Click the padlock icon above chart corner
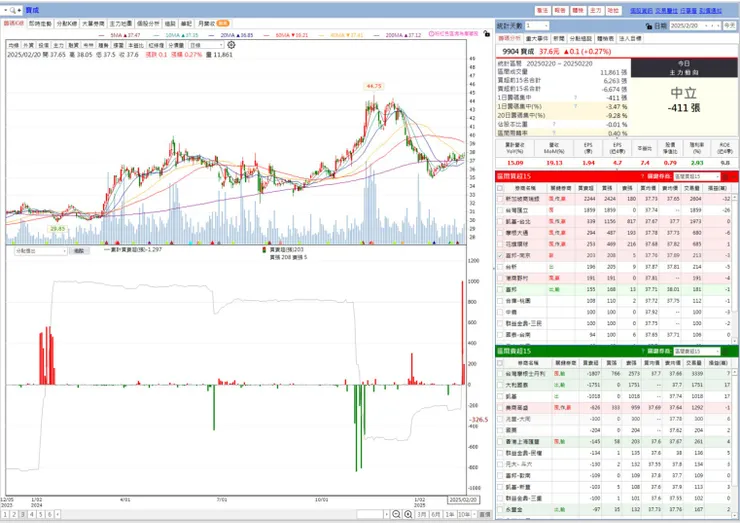This screenshot has width=740, height=523. click(x=486, y=34)
